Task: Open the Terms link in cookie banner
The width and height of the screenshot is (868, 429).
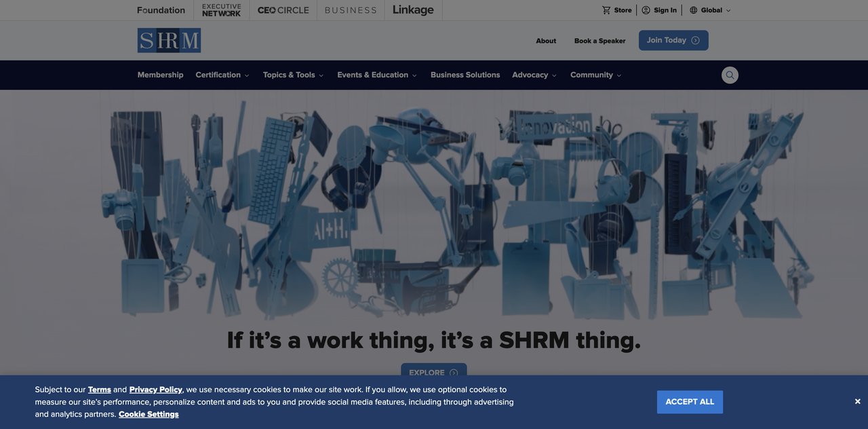Action: [x=100, y=390]
